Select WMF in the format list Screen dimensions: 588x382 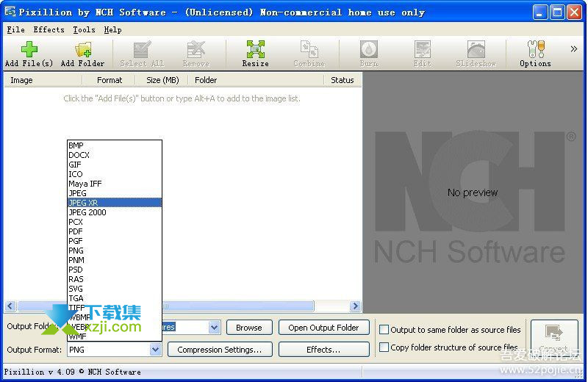coord(115,336)
